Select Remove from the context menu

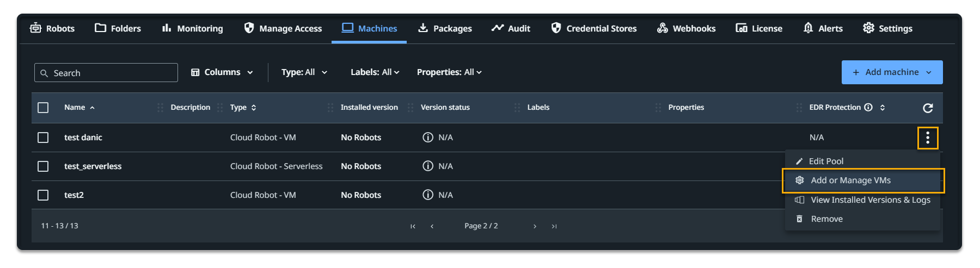click(x=826, y=219)
